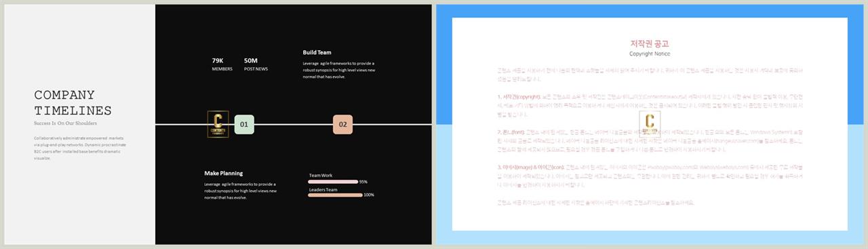Click the paragraph '1. 저작권(copyright)'
This screenshot has height=249, width=868.
point(650,106)
